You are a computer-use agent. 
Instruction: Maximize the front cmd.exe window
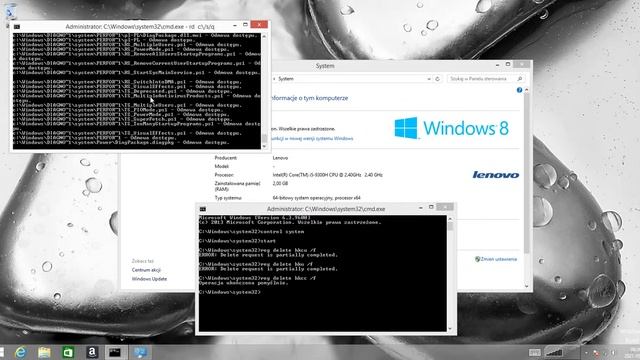431,207
